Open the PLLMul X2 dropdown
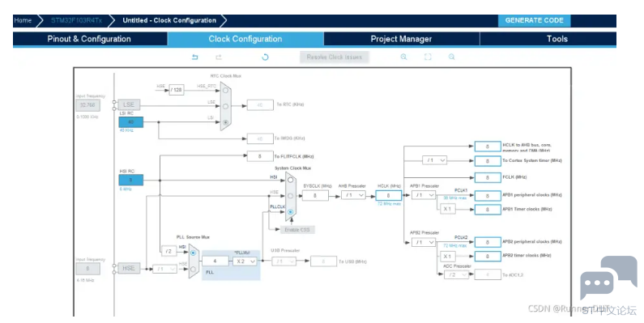 [x=245, y=261]
